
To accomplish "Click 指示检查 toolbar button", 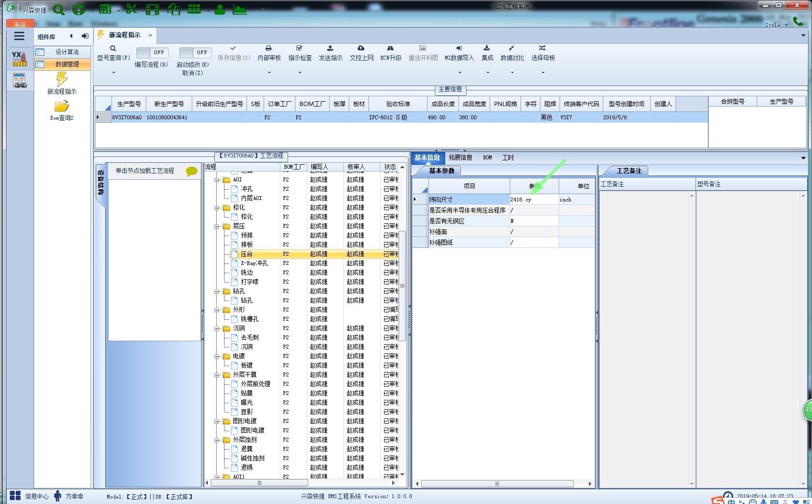I will pyautogui.click(x=300, y=53).
